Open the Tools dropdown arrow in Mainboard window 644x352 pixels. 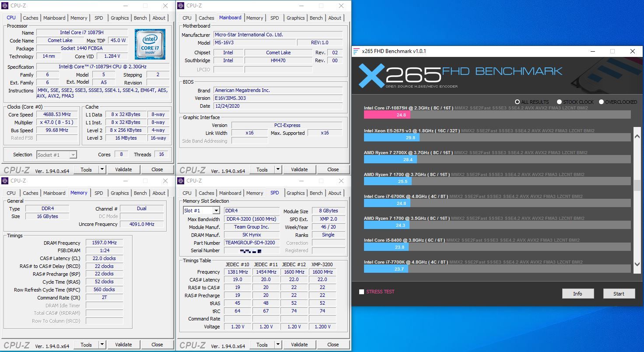(278, 169)
